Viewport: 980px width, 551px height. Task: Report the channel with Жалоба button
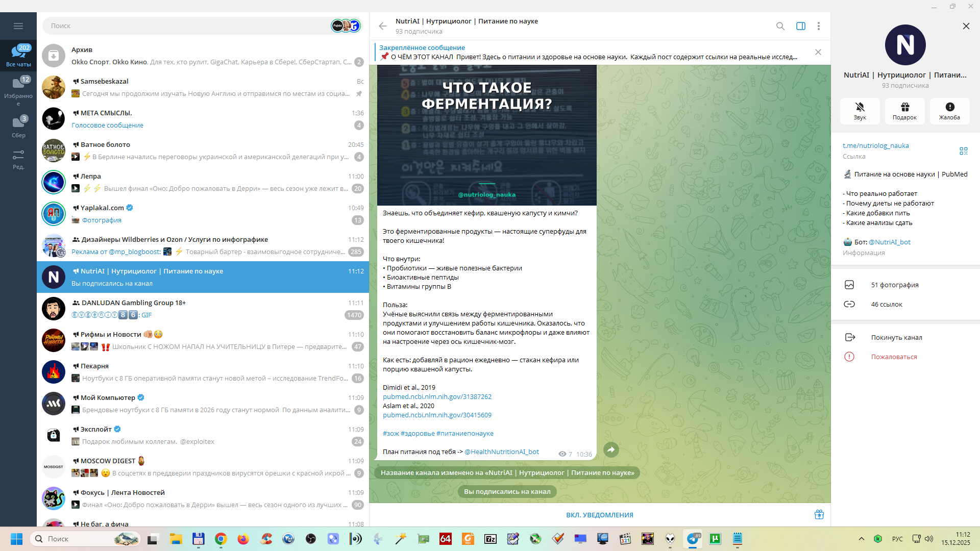(949, 111)
